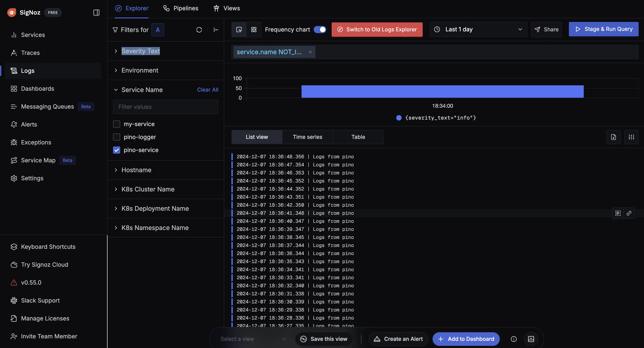The width and height of the screenshot is (644, 348).
Task: Expand the Severity Text filter section
Action: click(x=141, y=51)
